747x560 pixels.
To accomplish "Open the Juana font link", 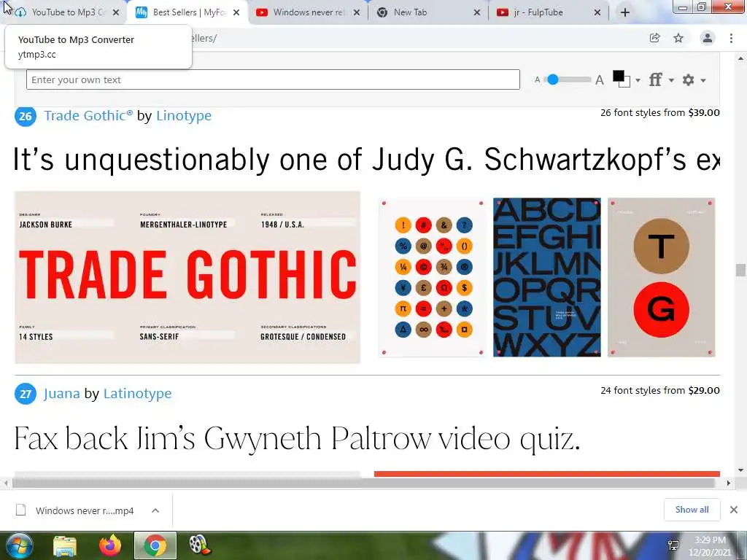I will tap(61, 393).
